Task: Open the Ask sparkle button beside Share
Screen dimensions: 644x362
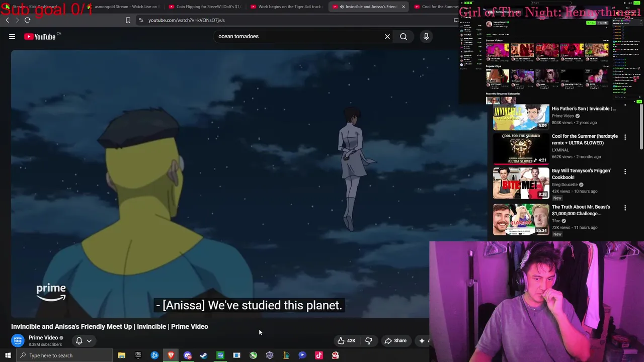Action: click(x=422, y=340)
